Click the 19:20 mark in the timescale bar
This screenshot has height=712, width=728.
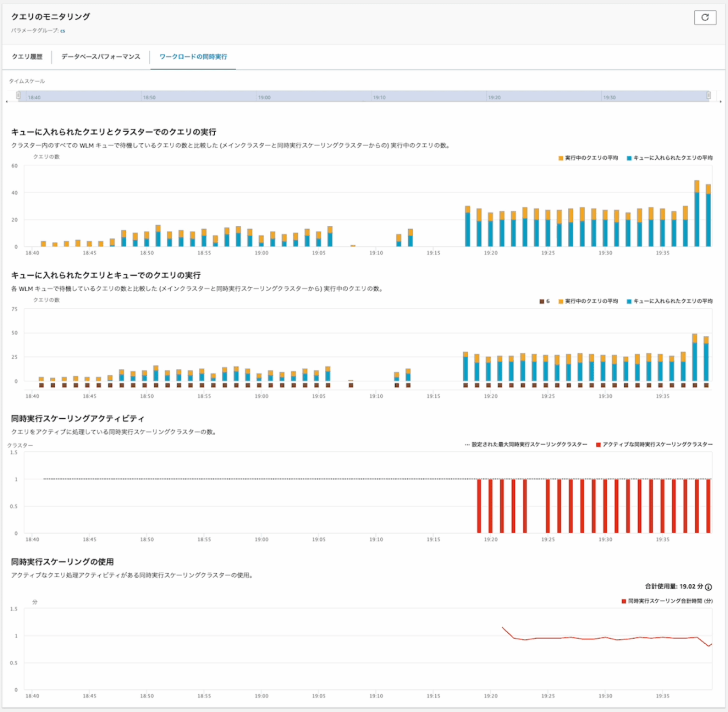pyautogui.click(x=494, y=97)
